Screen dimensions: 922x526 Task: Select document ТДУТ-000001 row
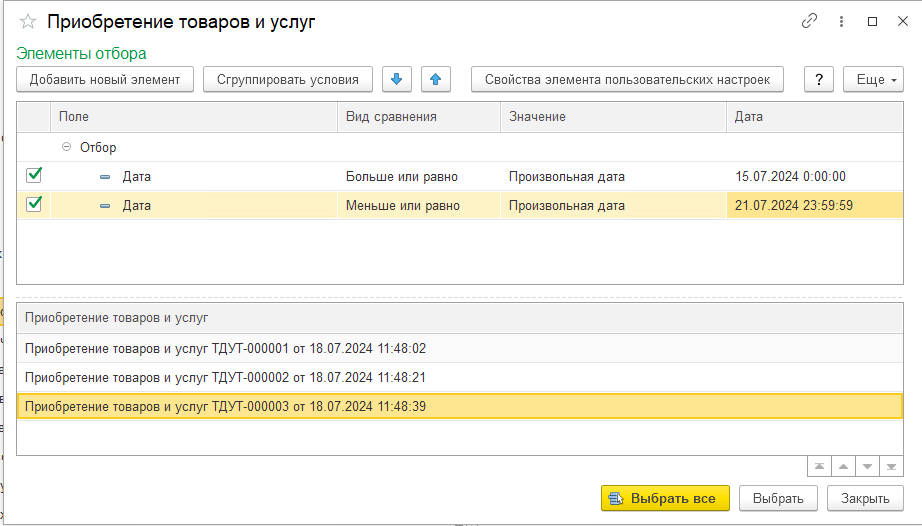460,349
